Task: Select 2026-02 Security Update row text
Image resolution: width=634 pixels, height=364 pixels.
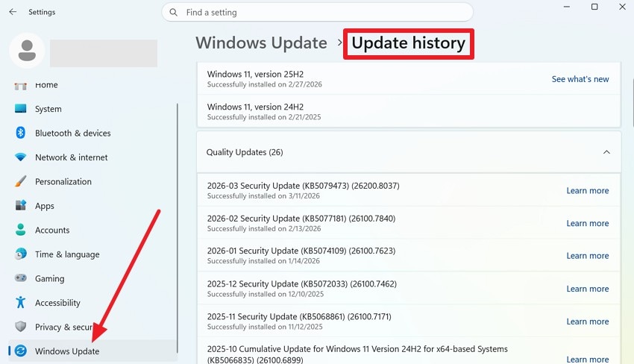Action: (x=301, y=219)
